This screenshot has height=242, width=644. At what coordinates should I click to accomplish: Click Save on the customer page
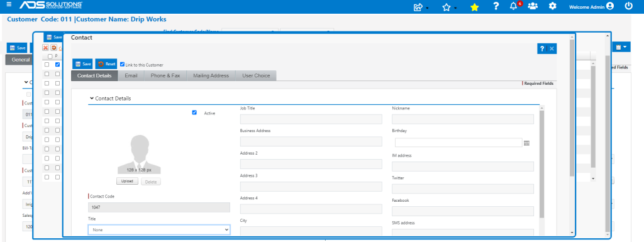click(x=17, y=48)
